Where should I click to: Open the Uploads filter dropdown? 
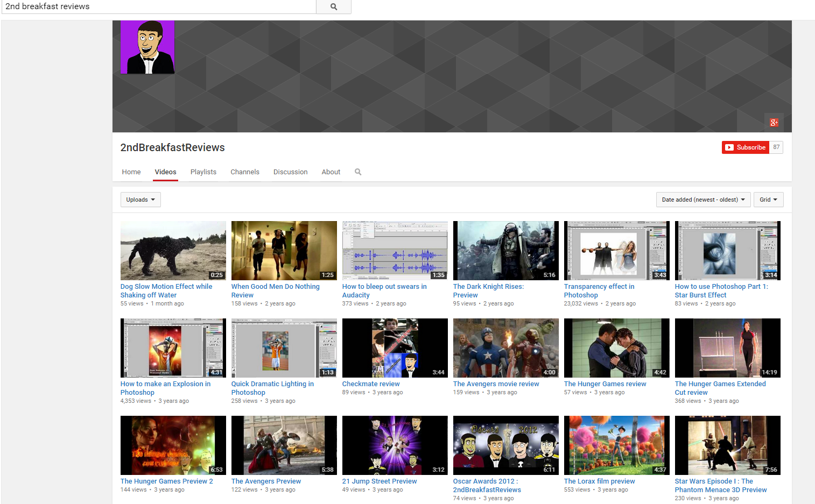[140, 200]
